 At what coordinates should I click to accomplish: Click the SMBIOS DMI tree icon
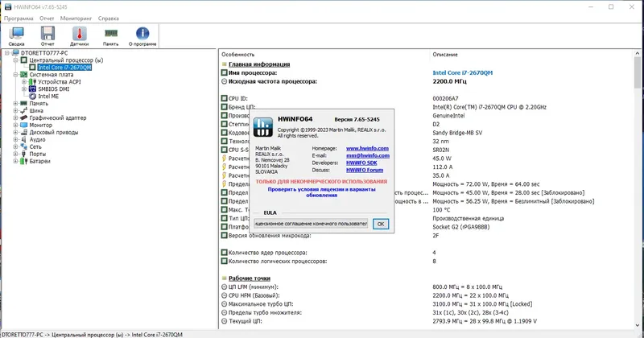click(x=32, y=89)
